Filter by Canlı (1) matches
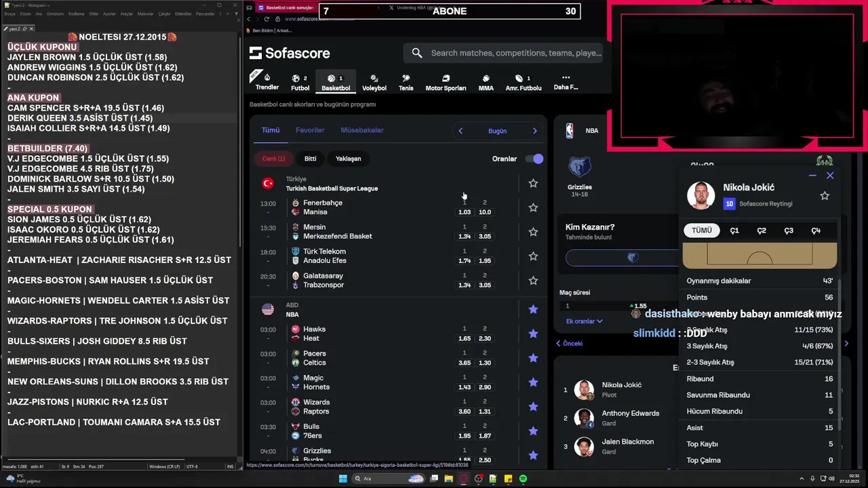The width and height of the screenshot is (868, 488). 273,159
